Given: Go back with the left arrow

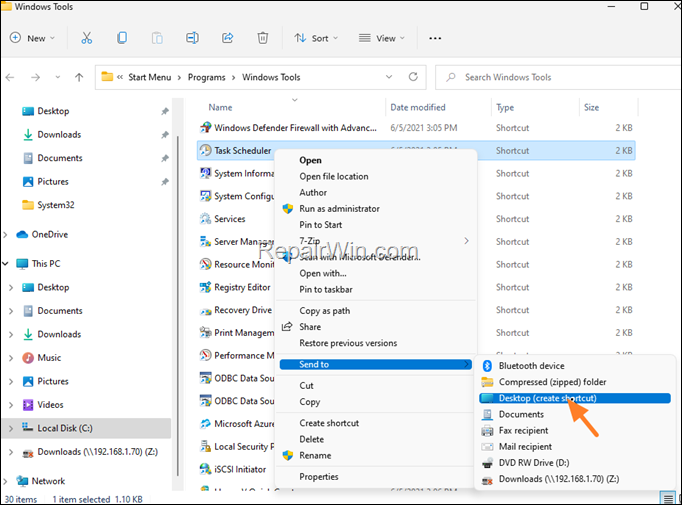Looking at the screenshot, I should click(x=10, y=77).
